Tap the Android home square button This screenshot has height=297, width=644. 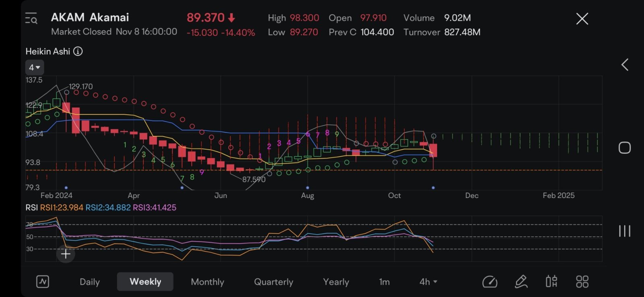click(625, 148)
